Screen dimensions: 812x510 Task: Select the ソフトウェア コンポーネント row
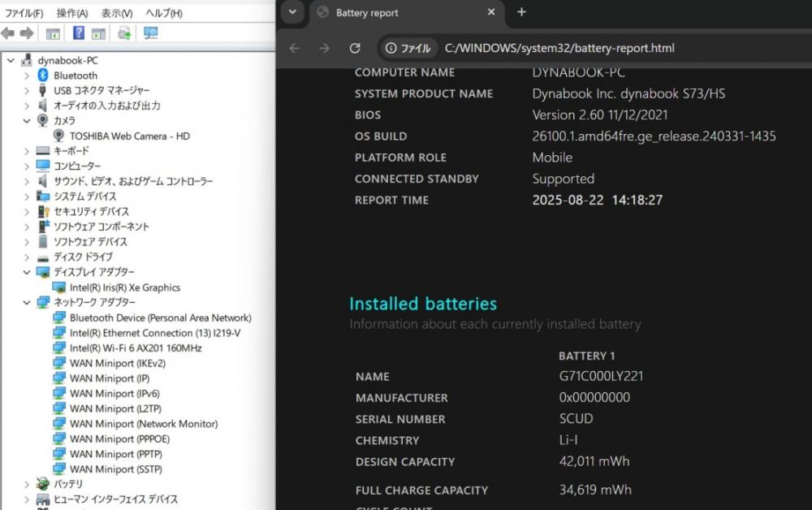[x=101, y=227]
